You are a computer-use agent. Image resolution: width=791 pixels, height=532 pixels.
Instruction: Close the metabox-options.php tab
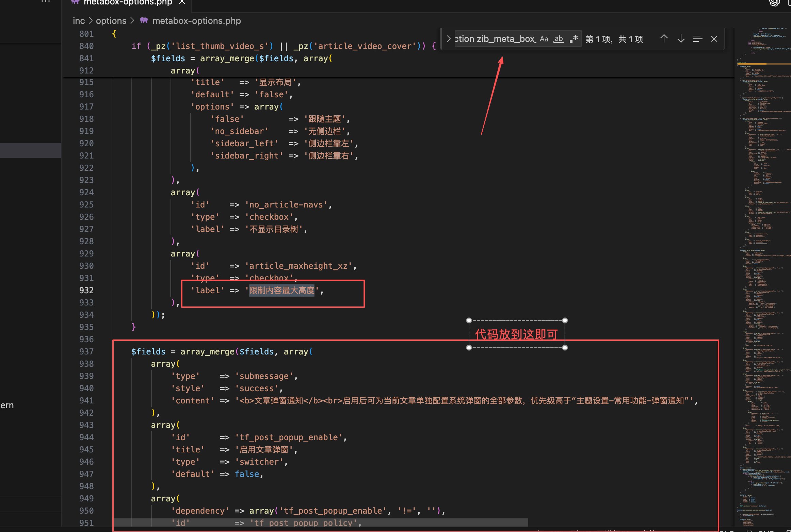182,2
